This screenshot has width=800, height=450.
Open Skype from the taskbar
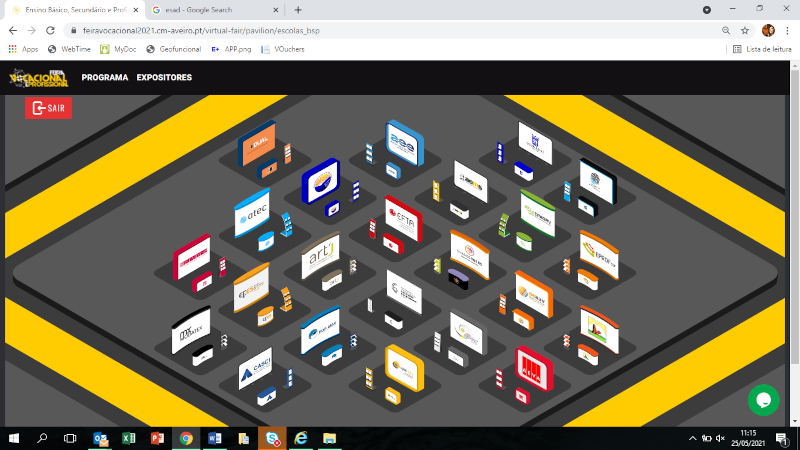click(272, 438)
